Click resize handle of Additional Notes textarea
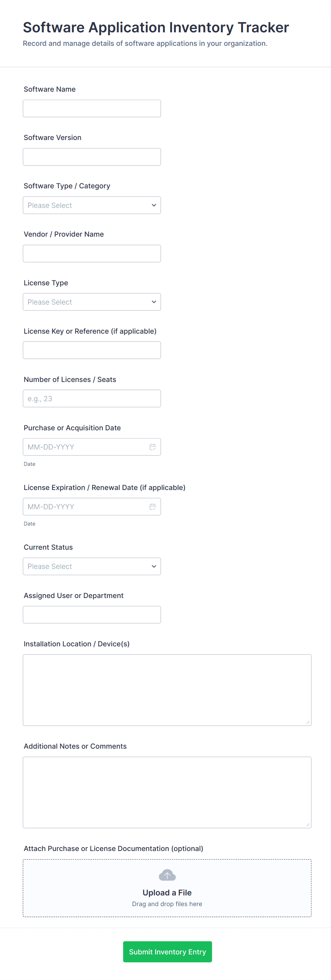 point(308,824)
